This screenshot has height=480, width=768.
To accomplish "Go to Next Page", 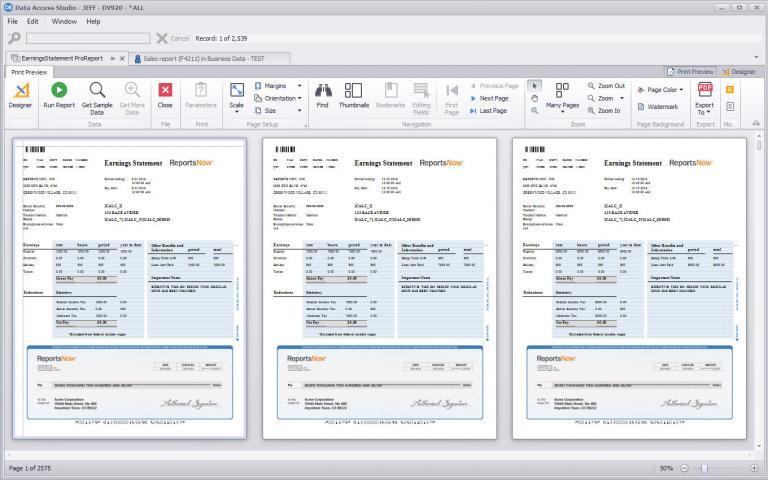I will pos(493,98).
